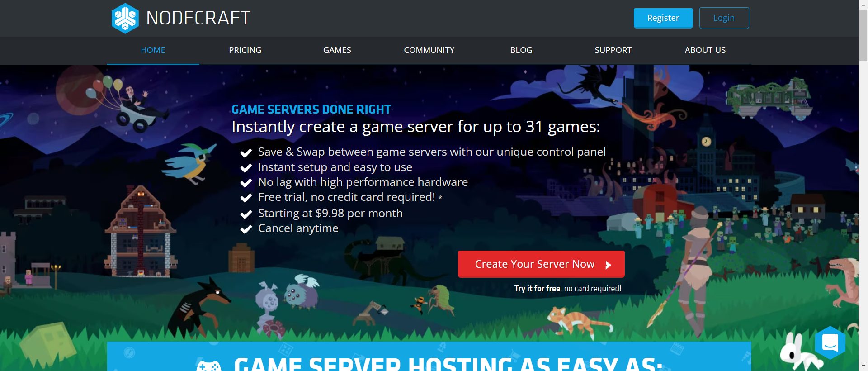Viewport: 868px width, 371px height.
Task: Click 'Cancel anytime' text
Action: tap(298, 228)
